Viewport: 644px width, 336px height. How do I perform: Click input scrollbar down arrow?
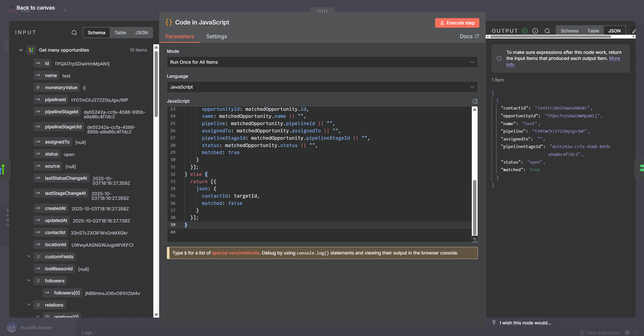coord(156,315)
